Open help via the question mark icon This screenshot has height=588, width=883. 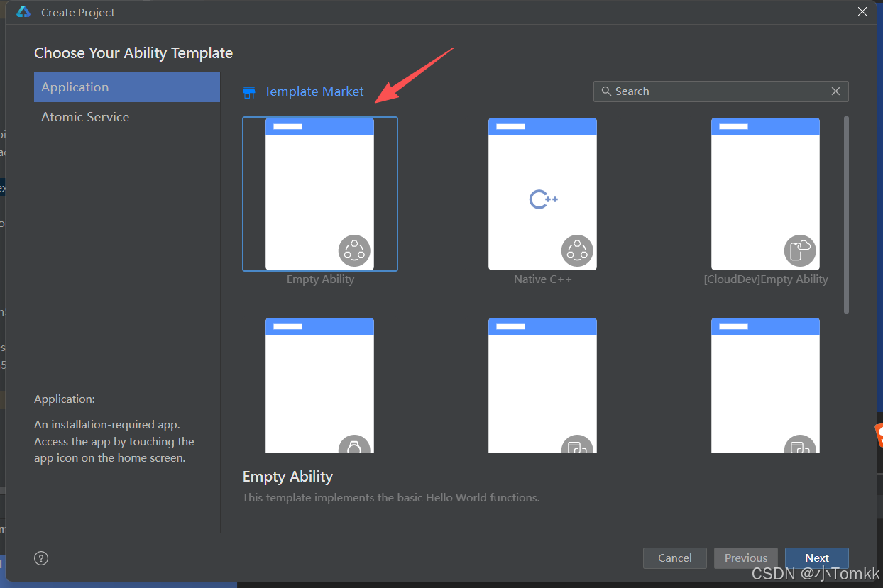coord(41,558)
